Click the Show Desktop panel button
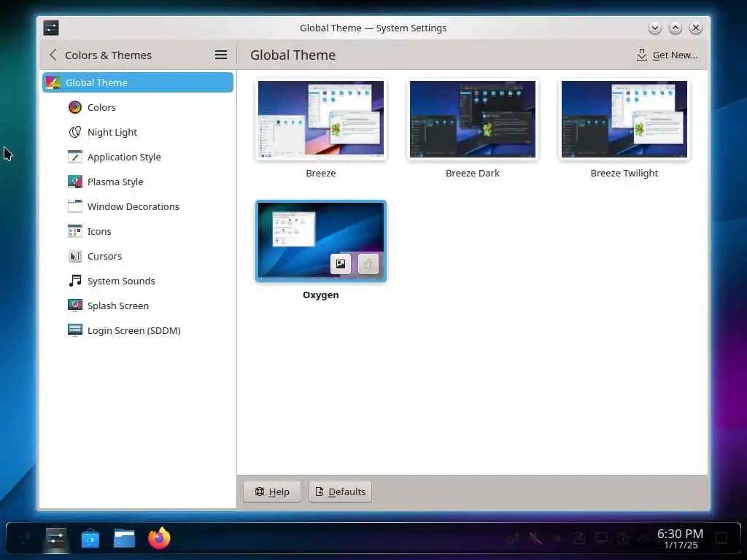 (721, 539)
